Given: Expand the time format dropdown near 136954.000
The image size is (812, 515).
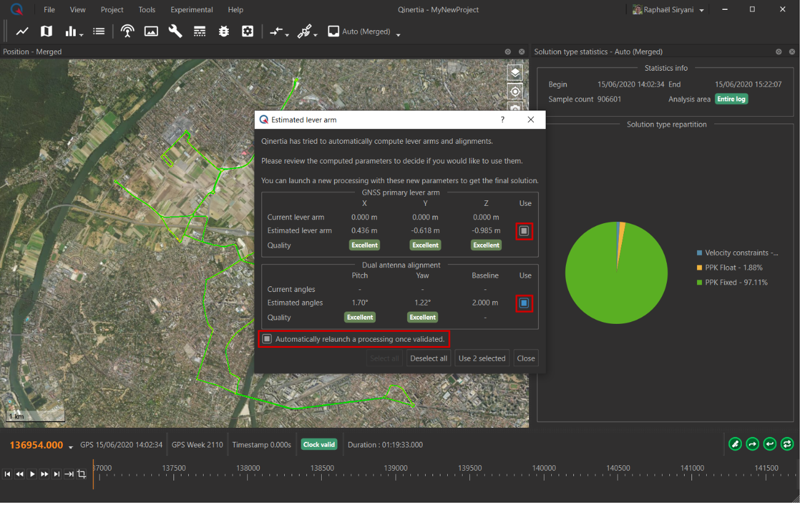Looking at the screenshot, I should pos(71,446).
